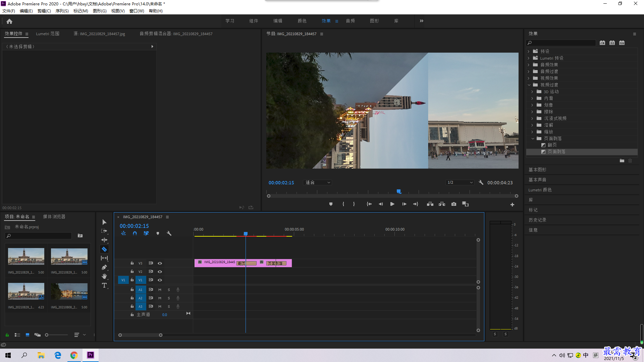Viewport: 644px width, 362px height.
Task: Select the Slip tool
Action: click(x=104, y=258)
